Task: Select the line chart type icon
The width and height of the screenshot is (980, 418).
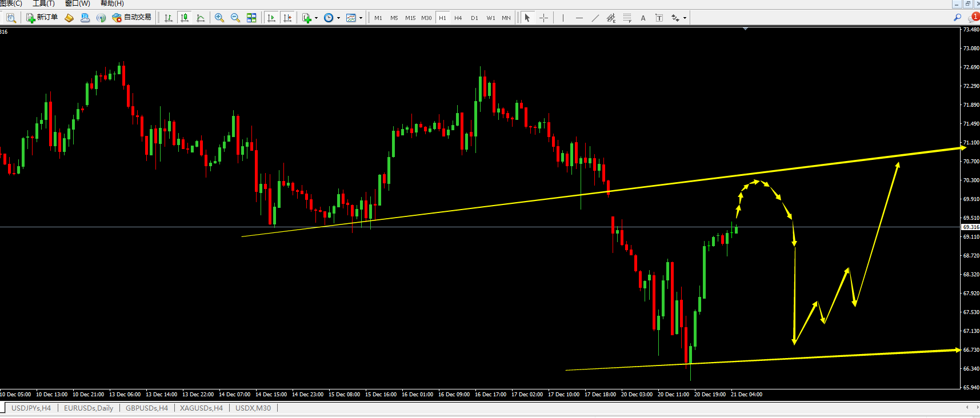Action: click(x=201, y=18)
